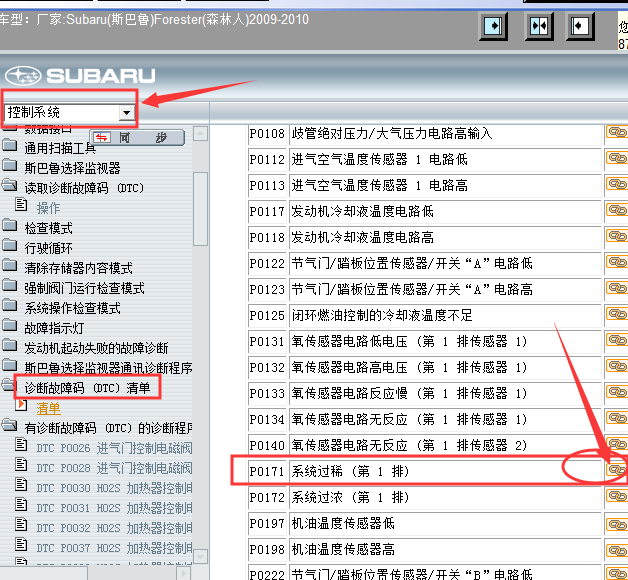Click link icon for P0132 row
Viewport: 628px width, 580px height.
[x=617, y=366]
